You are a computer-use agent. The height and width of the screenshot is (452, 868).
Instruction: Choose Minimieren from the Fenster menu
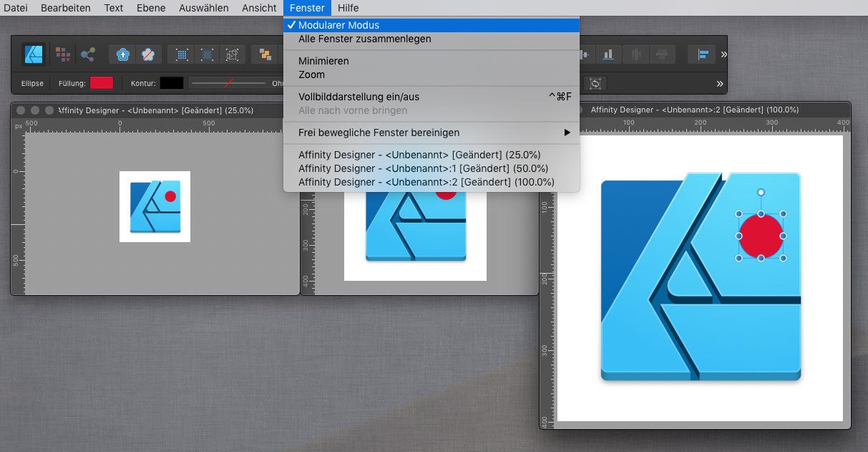(431, 61)
